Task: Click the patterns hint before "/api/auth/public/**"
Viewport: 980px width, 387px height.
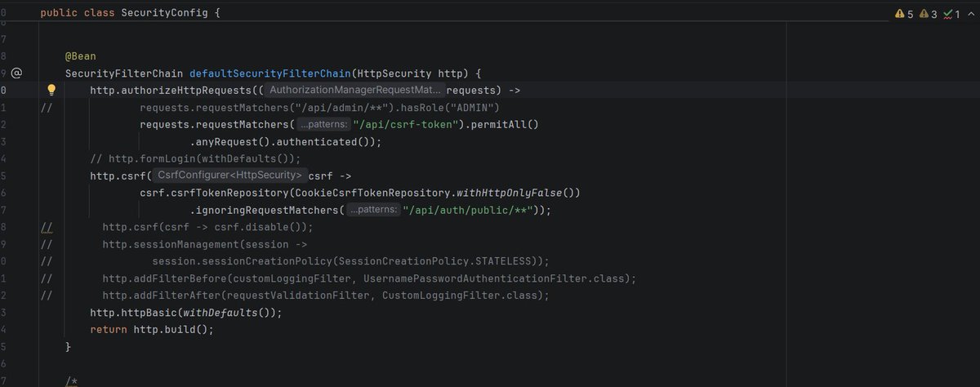Action: coord(373,210)
